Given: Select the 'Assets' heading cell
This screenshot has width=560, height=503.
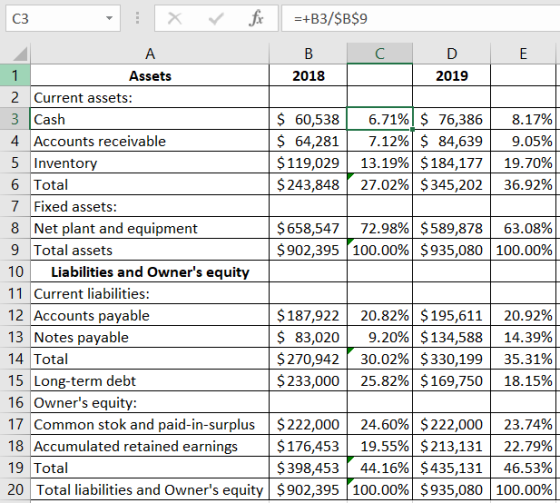Looking at the screenshot, I should 150,75.
